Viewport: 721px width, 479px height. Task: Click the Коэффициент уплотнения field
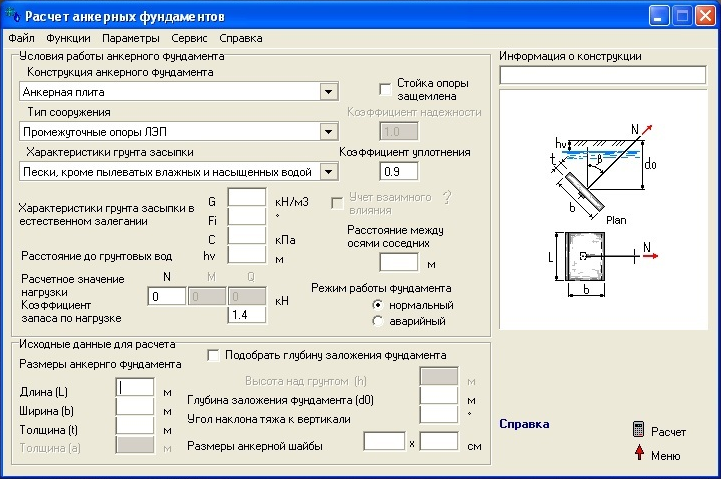(398, 171)
